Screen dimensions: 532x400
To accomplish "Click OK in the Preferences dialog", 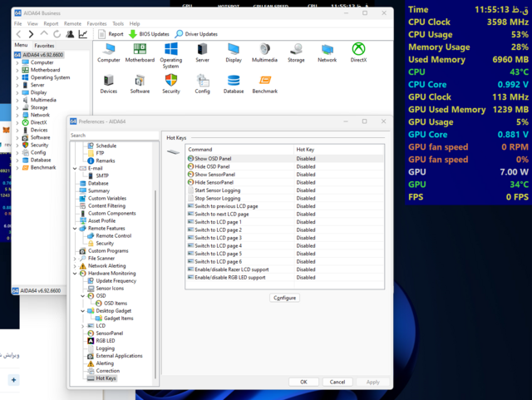I will click(303, 382).
